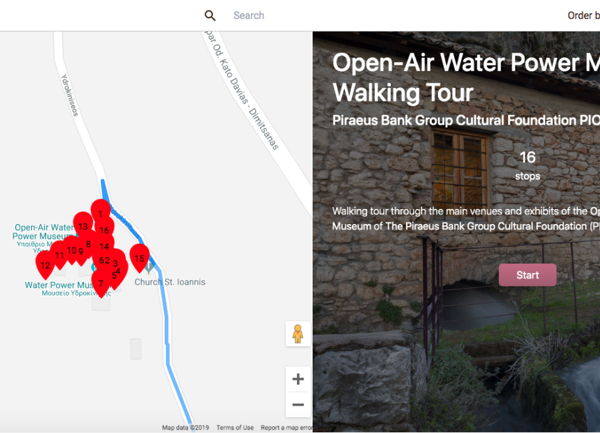Screen dimensions: 600x433
Task: Select map marker 3
Action: click(116, 262)
